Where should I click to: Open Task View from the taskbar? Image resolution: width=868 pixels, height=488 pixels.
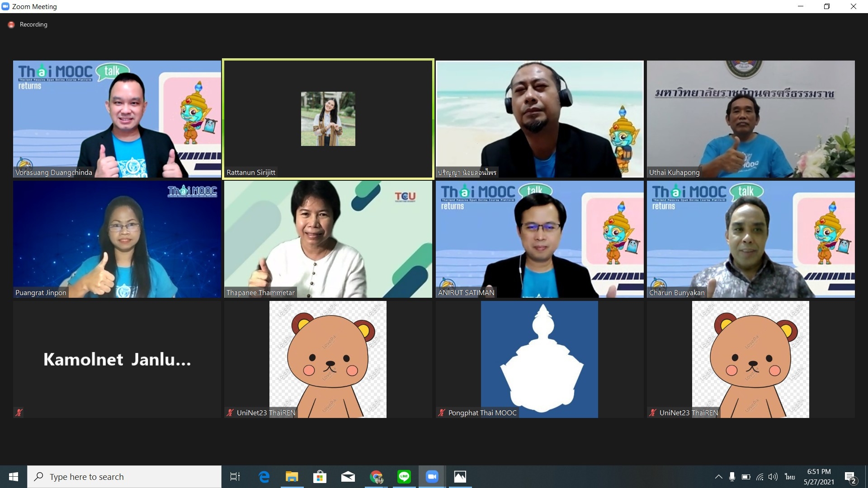pyautogui.click(x=235, y=477)
